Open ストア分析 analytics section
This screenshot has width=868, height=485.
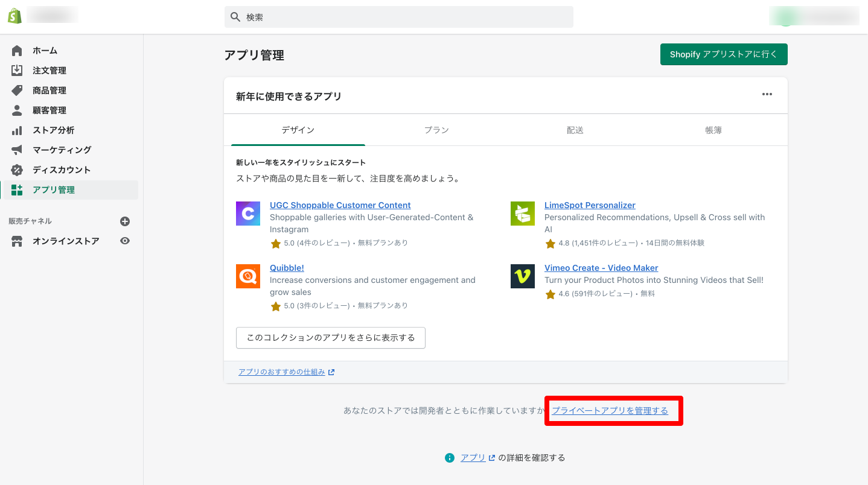coord(53,130)
